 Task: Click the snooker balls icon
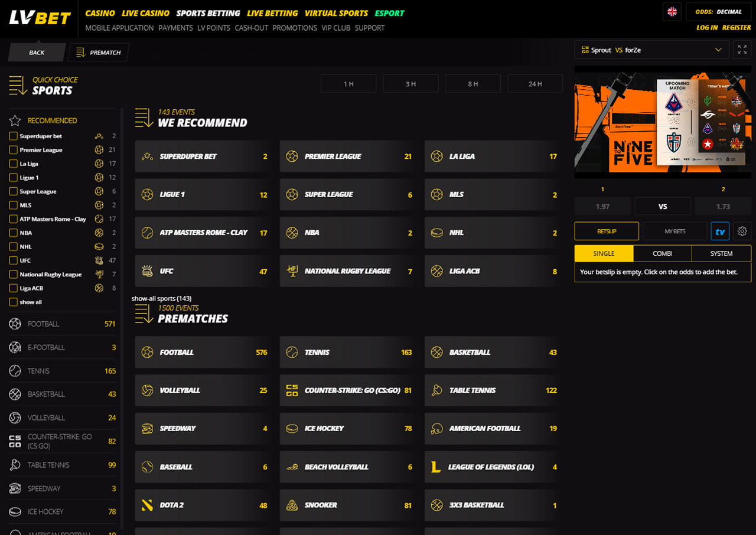click(x=292, y=505)
